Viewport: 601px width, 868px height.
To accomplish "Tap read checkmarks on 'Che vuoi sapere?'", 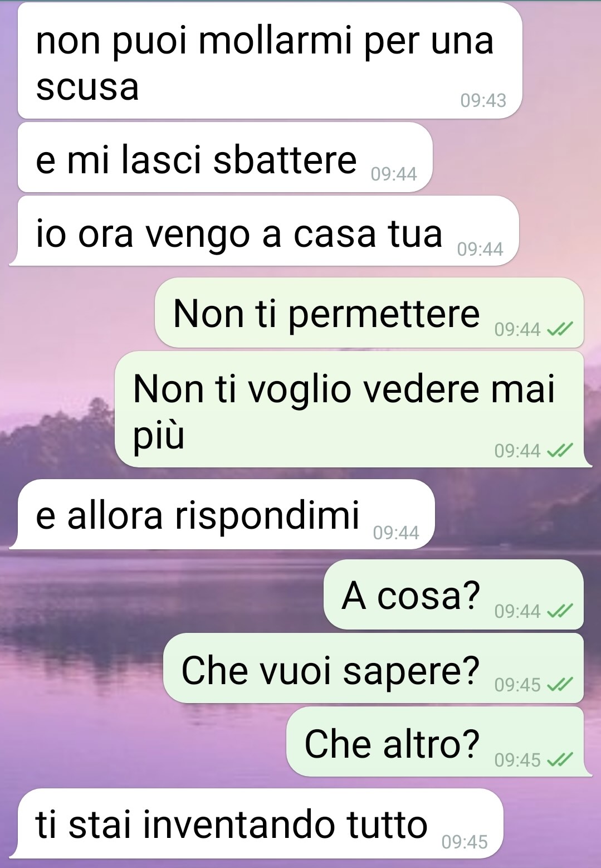I will [x=559, y=685].
